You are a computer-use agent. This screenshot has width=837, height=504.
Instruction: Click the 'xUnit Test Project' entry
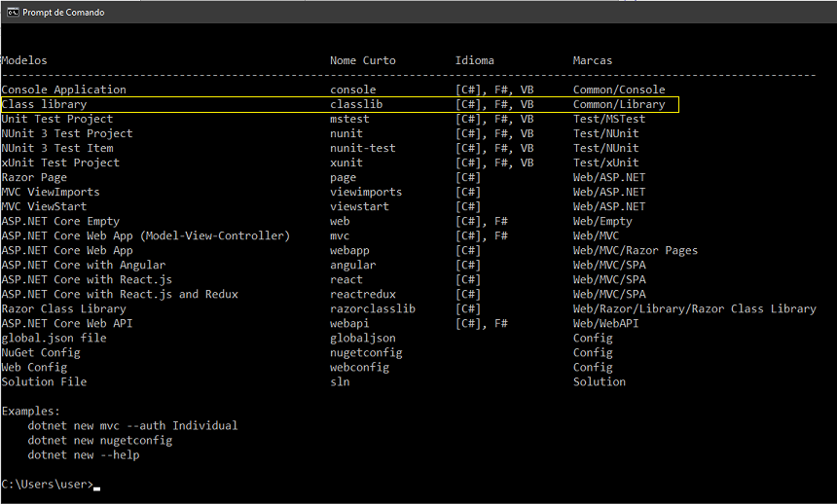(x=61, y=162)
